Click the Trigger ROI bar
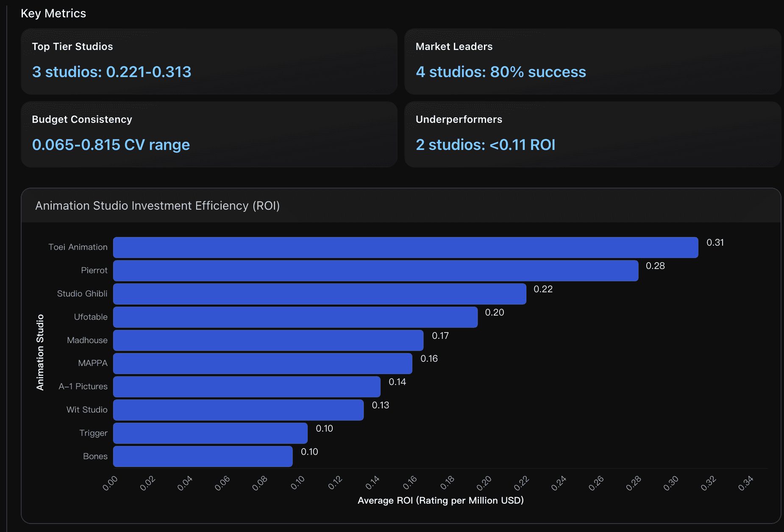Viewport: 784px width, 532px height. coord(210,433)
